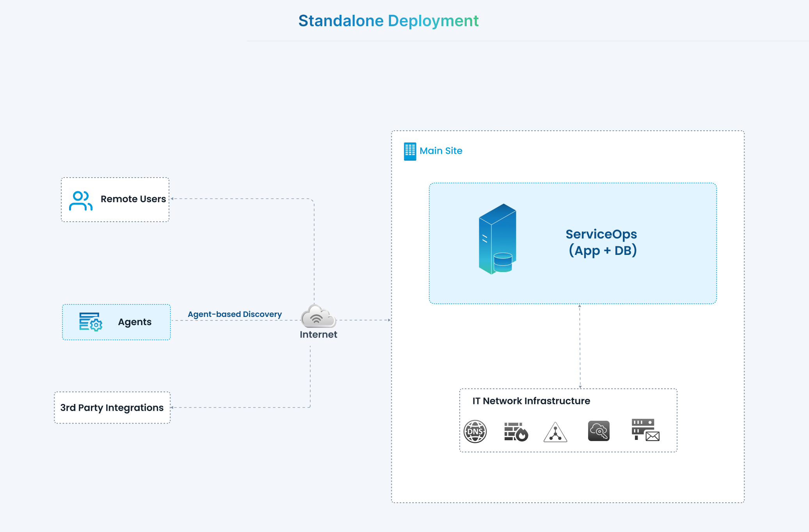Select the mail server icon

point(645,430)
